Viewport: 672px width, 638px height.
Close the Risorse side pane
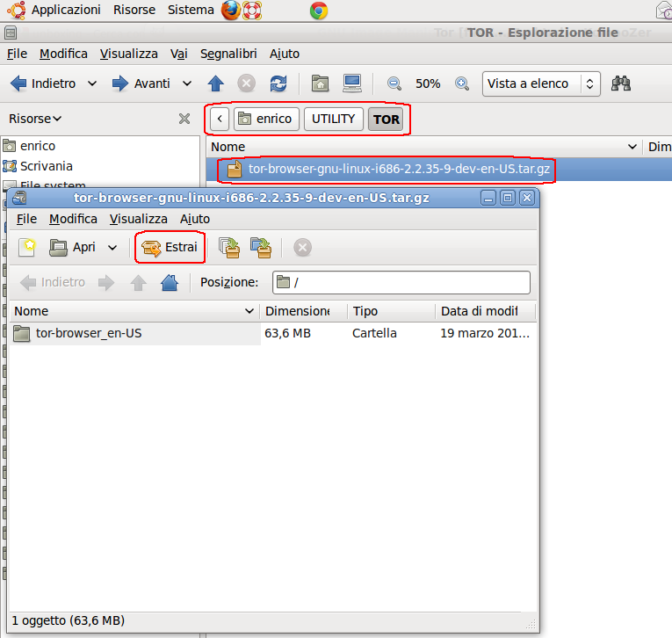pos(184,119)
